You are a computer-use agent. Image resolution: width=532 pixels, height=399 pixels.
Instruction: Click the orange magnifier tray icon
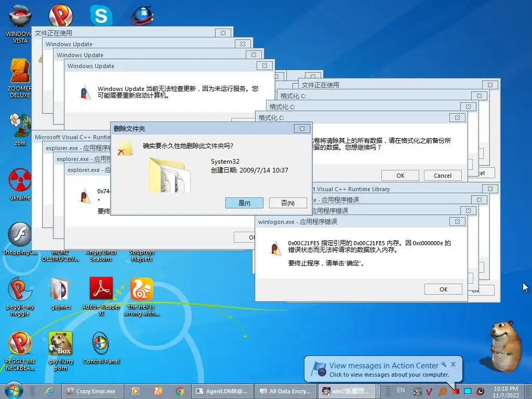tap(443, 392)
